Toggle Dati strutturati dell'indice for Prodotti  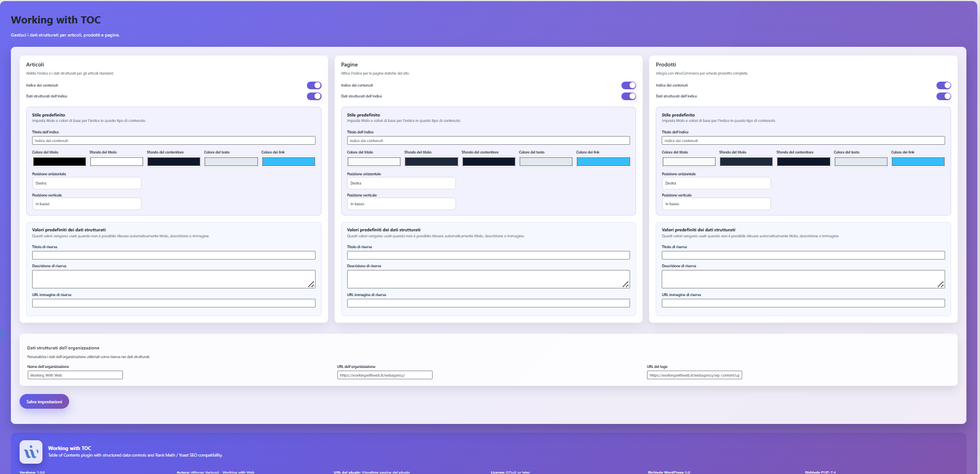pyautogui.click(x=944, y=96)
